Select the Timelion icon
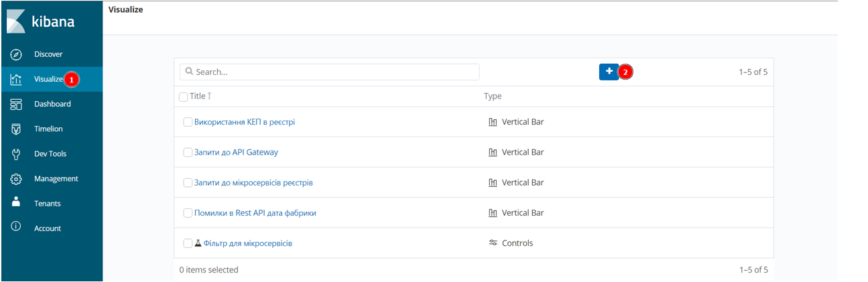 click(17, 129)
